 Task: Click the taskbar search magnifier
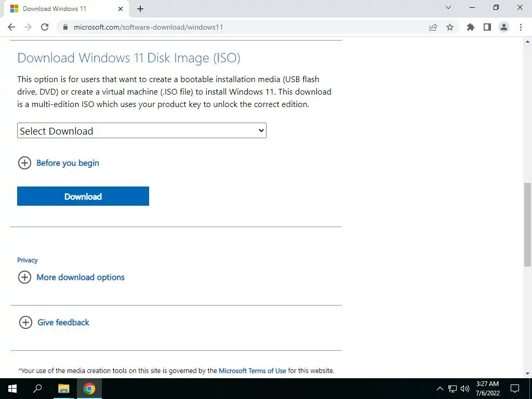(x=37, y=388)
